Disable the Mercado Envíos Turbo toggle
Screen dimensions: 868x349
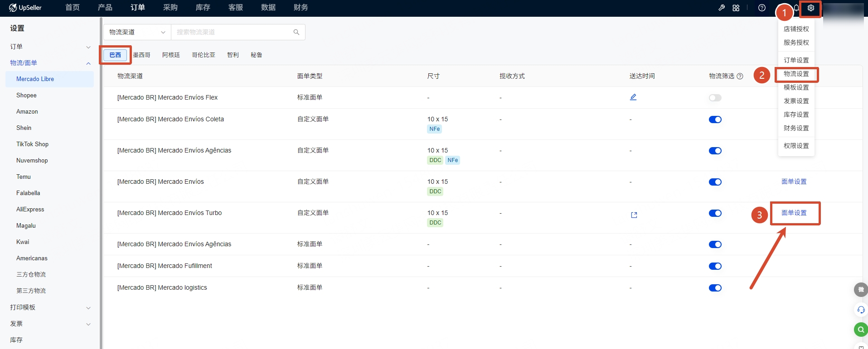click(x=715, y=213)
